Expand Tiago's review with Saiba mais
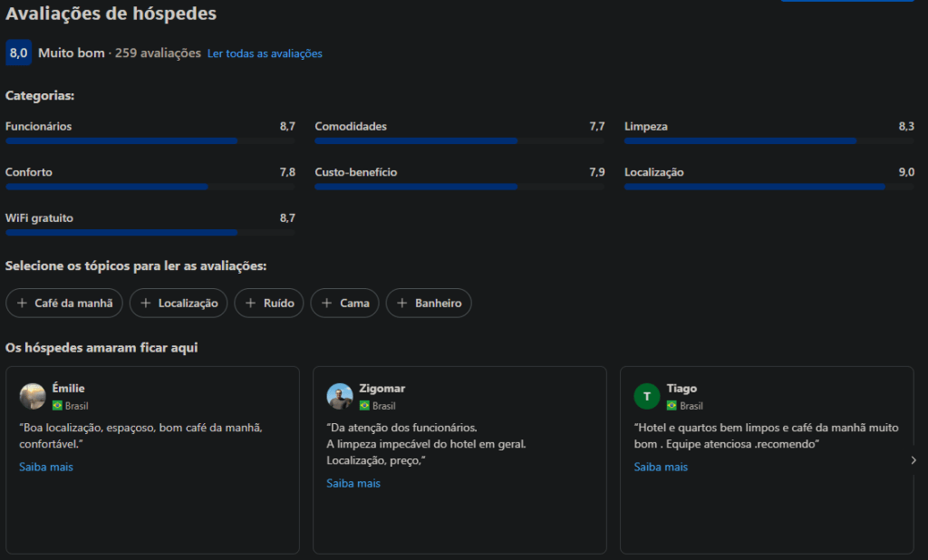Viewport: 928px width, 560px height. (x=661, y=467)
